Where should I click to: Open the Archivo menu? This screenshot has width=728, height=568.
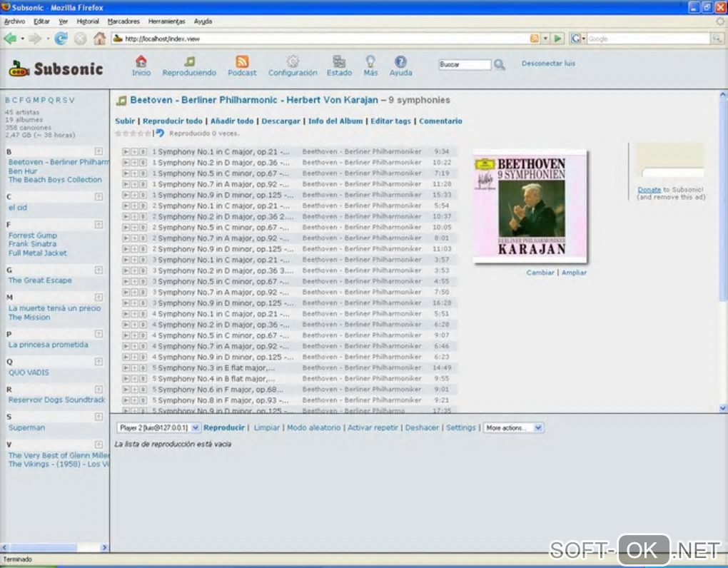tap(14, 21)
